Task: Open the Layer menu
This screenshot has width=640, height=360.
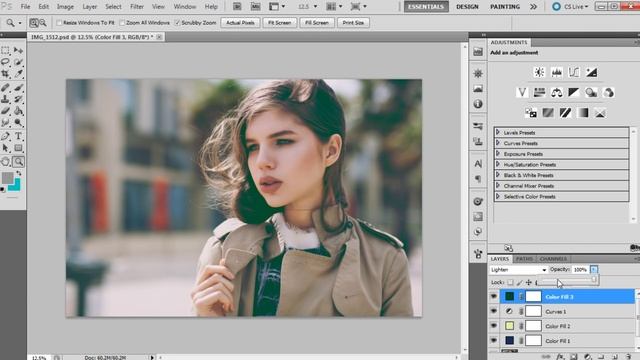Action: point(90,7)
